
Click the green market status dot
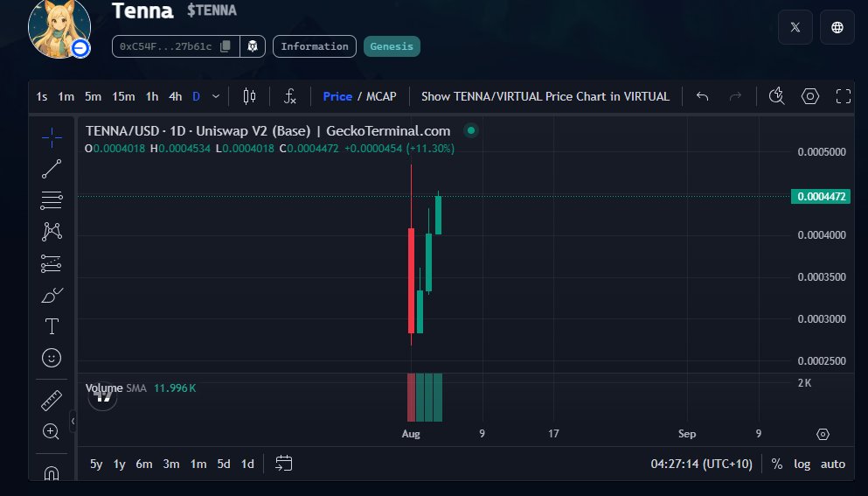(x=471, y=131)
